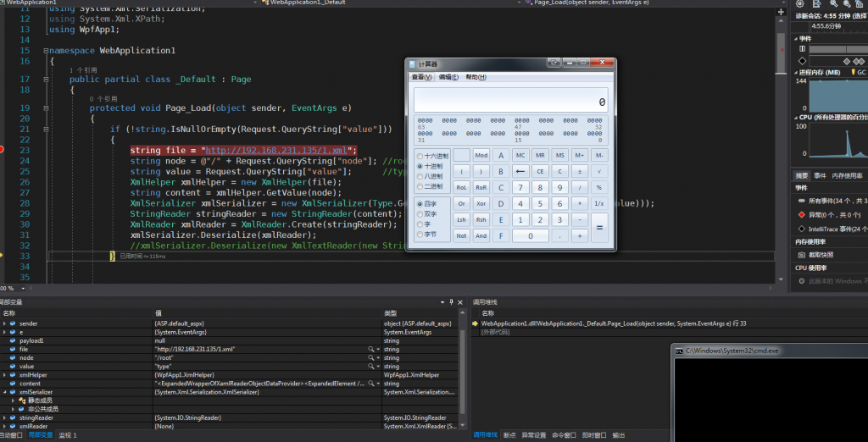
Task: Open calculator Edit (编辑) menu
Action: (448, 77)
